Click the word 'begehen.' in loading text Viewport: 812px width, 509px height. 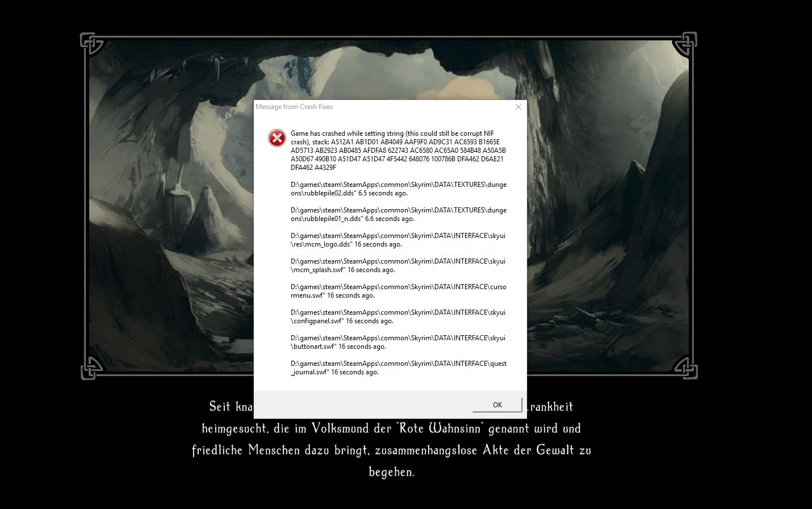tap(391, 472)
